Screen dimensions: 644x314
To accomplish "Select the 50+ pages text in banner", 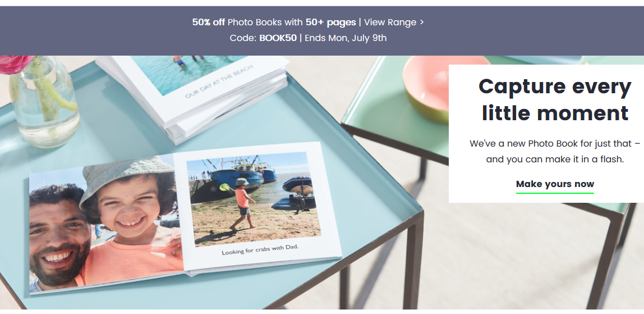I will coord(330,22).
